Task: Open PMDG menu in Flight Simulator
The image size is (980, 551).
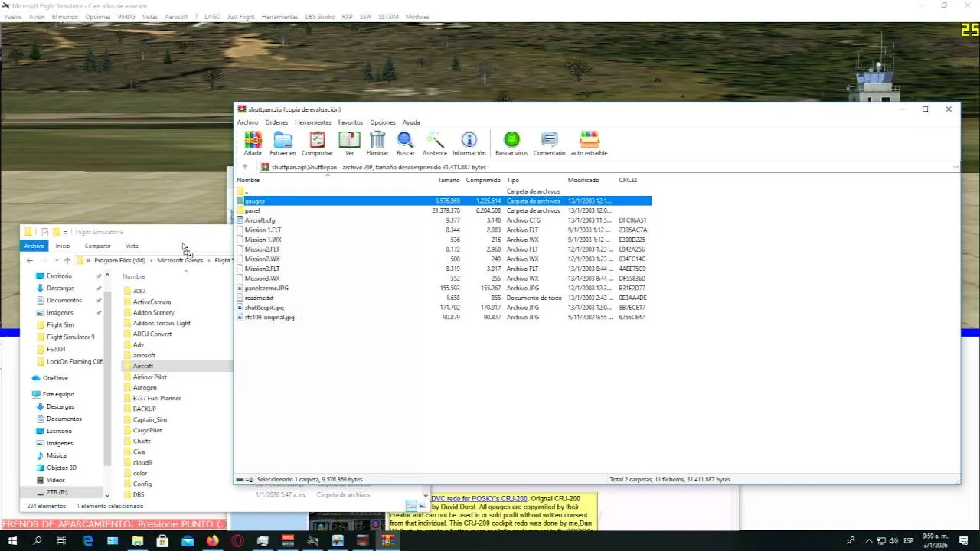Action: click(x=126, y=17)
